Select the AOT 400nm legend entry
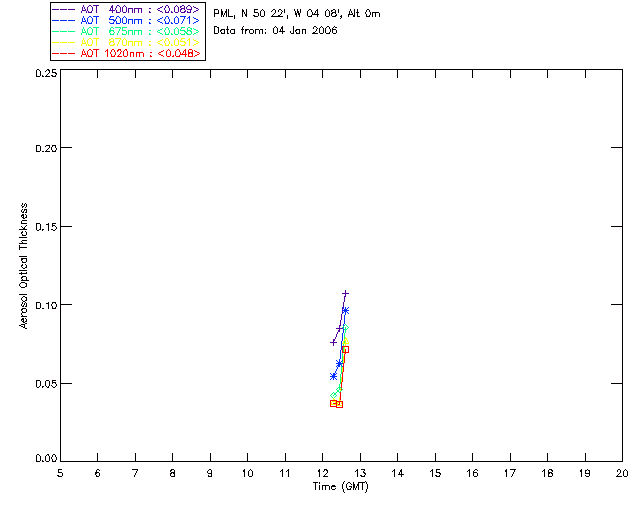Screen dimensions: 640x512 [126, 9]
